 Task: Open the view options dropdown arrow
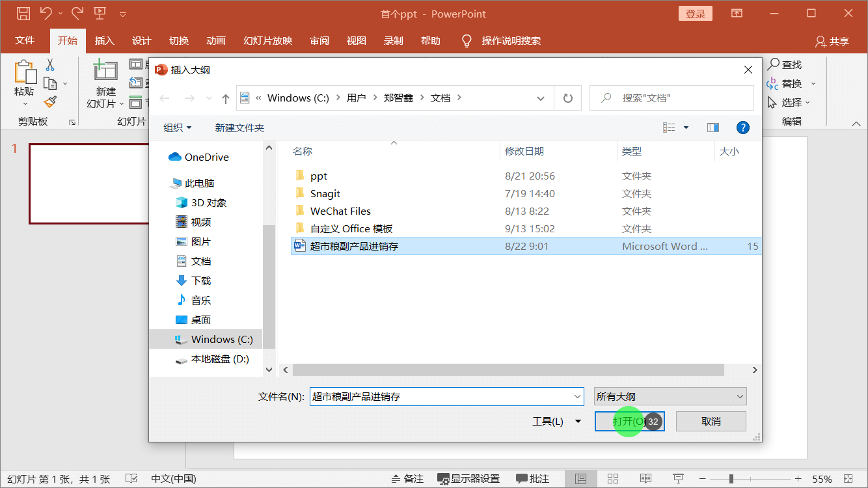[686, 128]
